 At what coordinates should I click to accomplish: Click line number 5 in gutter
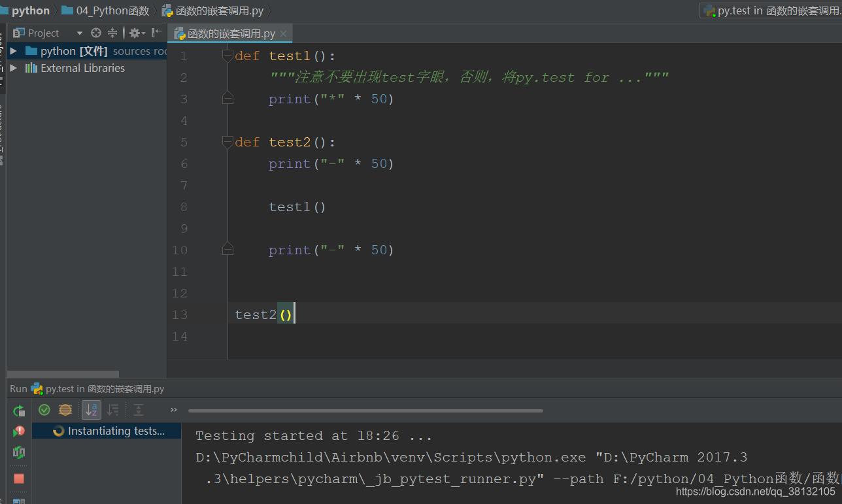tap(184, 142)
